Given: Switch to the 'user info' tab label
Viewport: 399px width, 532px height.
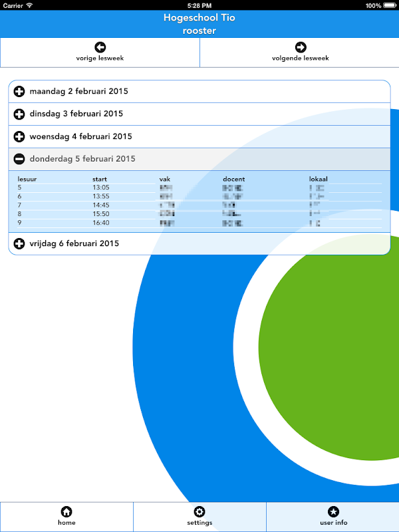Looking at the screenshot, I should 334,523.
